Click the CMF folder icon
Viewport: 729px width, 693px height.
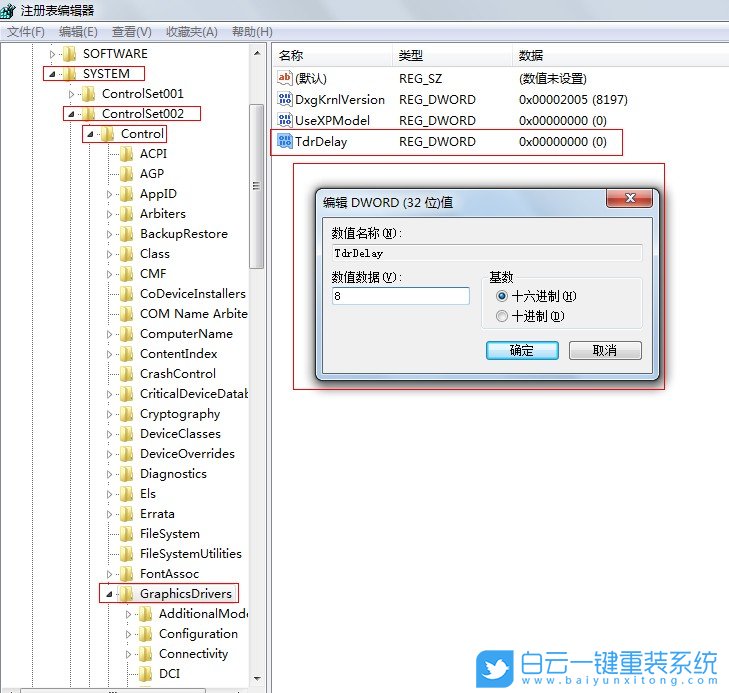126,274
